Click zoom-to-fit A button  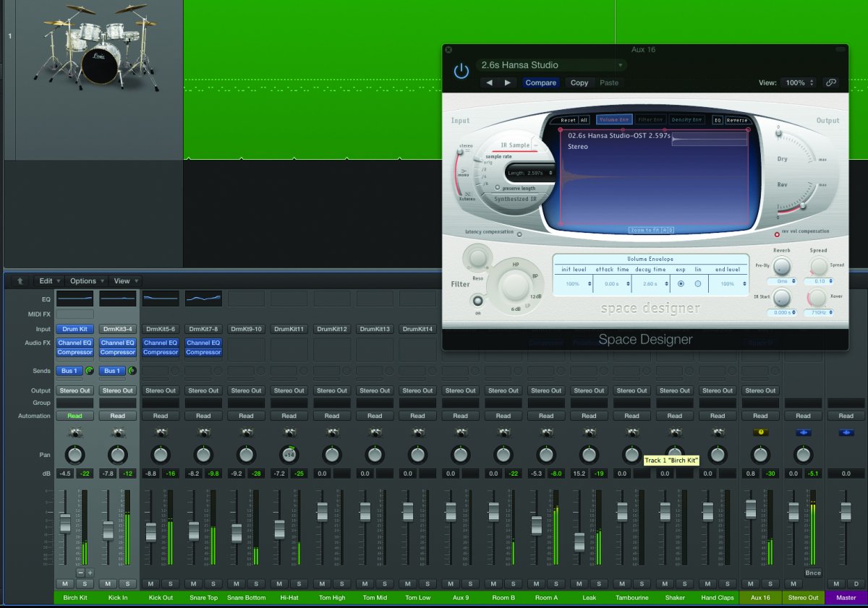[x=664, y=230]
